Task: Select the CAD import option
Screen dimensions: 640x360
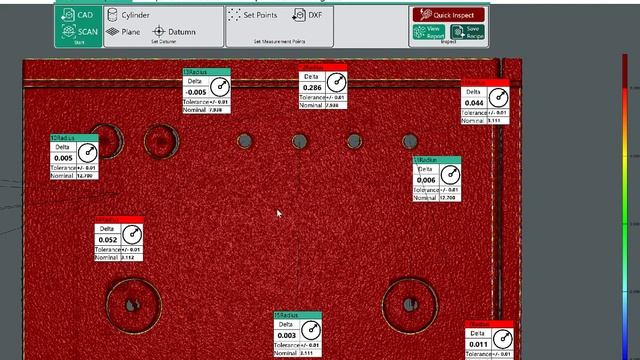Action: (77, 15)
